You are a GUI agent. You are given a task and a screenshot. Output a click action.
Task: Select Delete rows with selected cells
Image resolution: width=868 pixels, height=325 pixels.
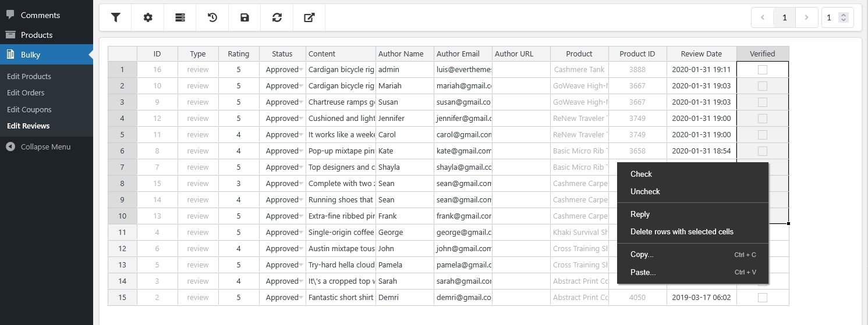click(x=682, y=231)
